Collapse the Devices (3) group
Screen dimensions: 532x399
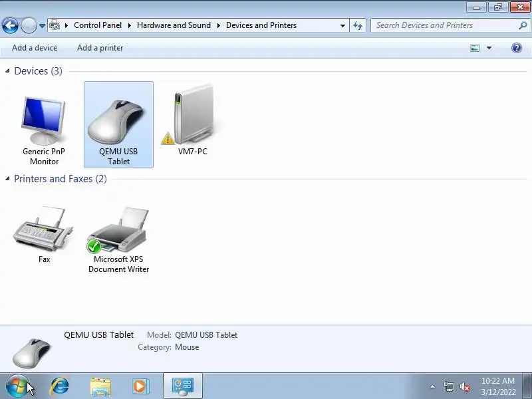coord(7,71)
